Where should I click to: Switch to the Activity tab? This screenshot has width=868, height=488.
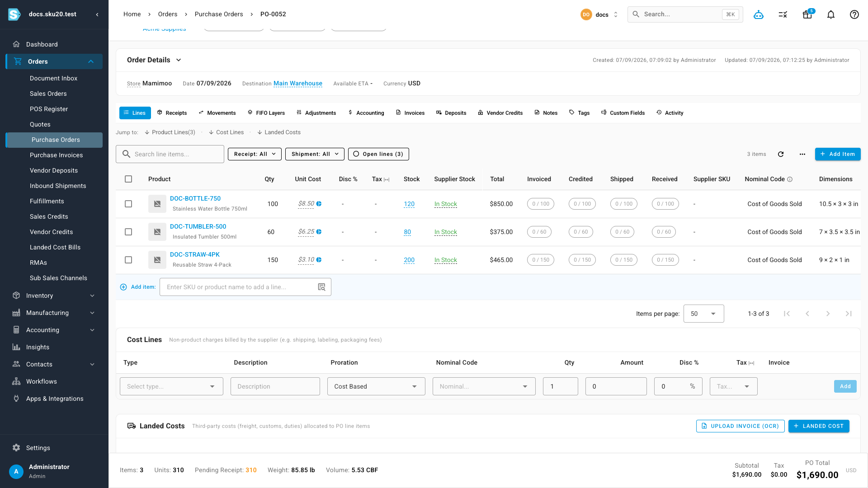670,113
